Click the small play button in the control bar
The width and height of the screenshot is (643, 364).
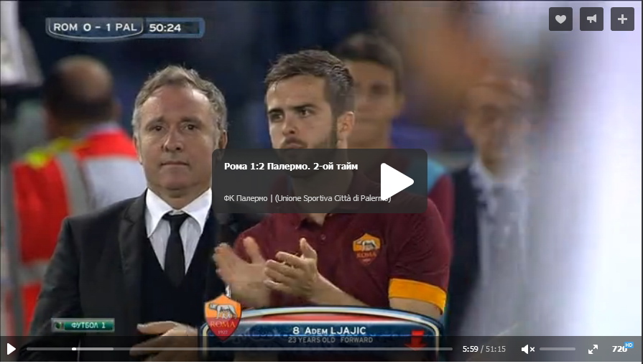[11, 349]
